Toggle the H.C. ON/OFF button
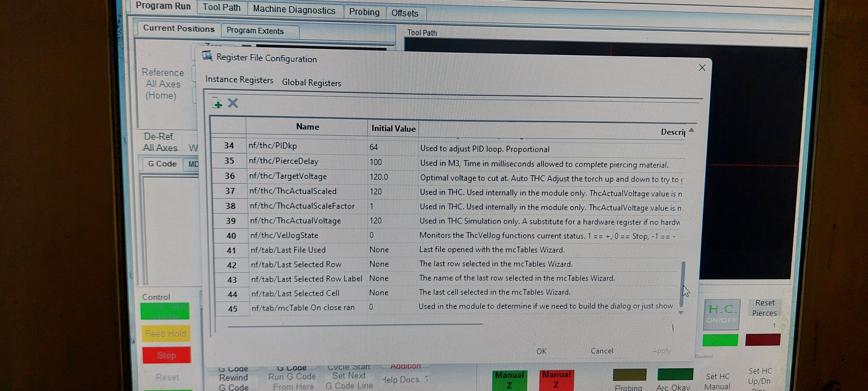868x391 pixels. click(x=722, y=314)
